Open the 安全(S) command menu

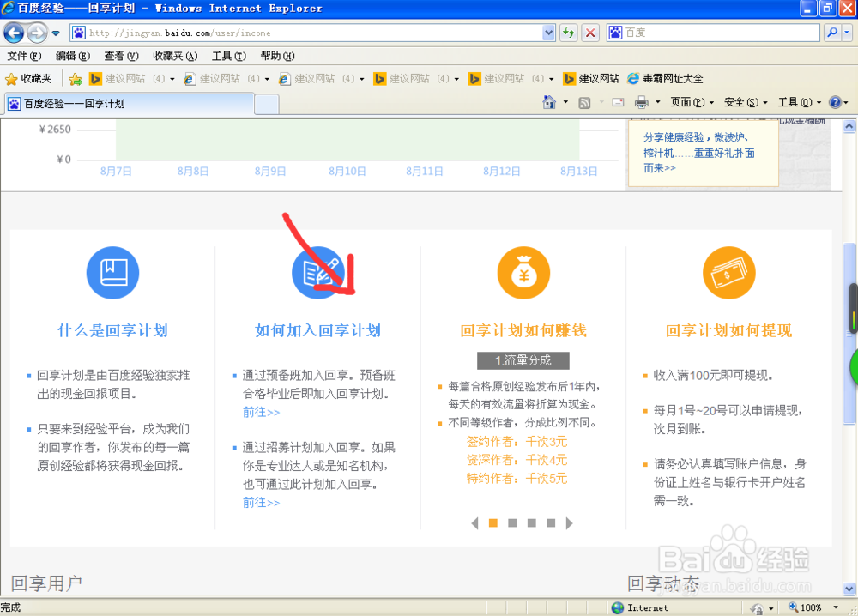coord(746,102)
